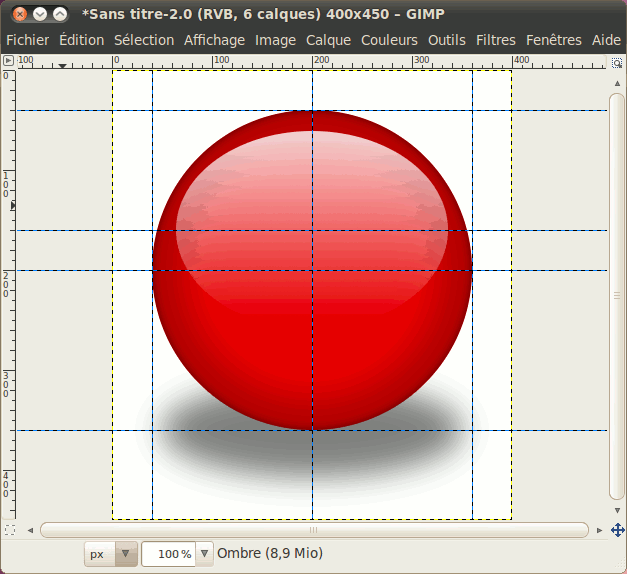Viewport: 627px width, 574px height.
Task: Open the Affichage menu
Action: coord(214,40)
